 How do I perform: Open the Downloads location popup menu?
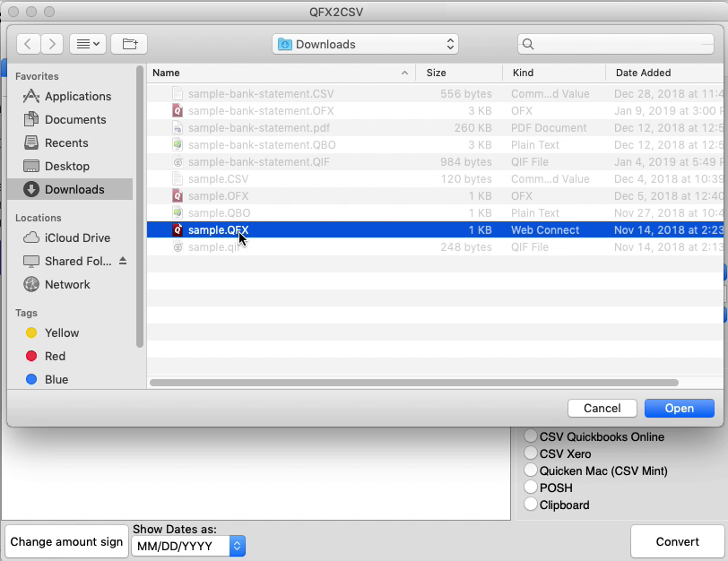click(x=366, y=44)
